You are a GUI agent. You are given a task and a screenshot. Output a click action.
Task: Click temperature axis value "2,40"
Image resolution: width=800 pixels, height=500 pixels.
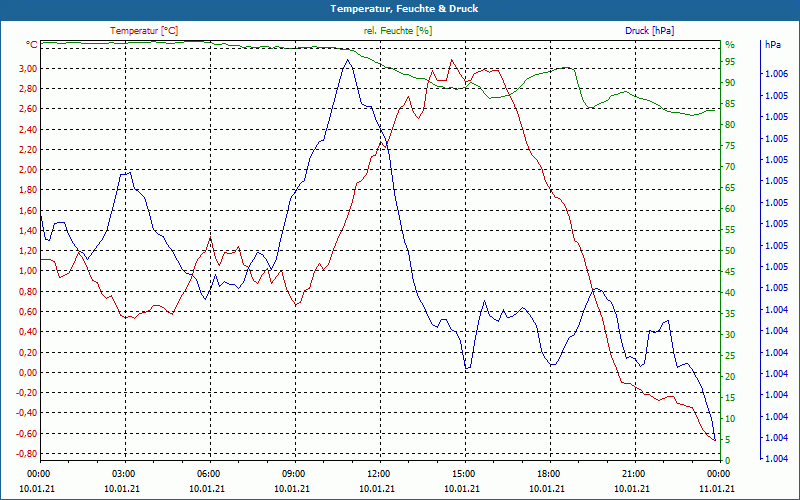pos(29,129)
